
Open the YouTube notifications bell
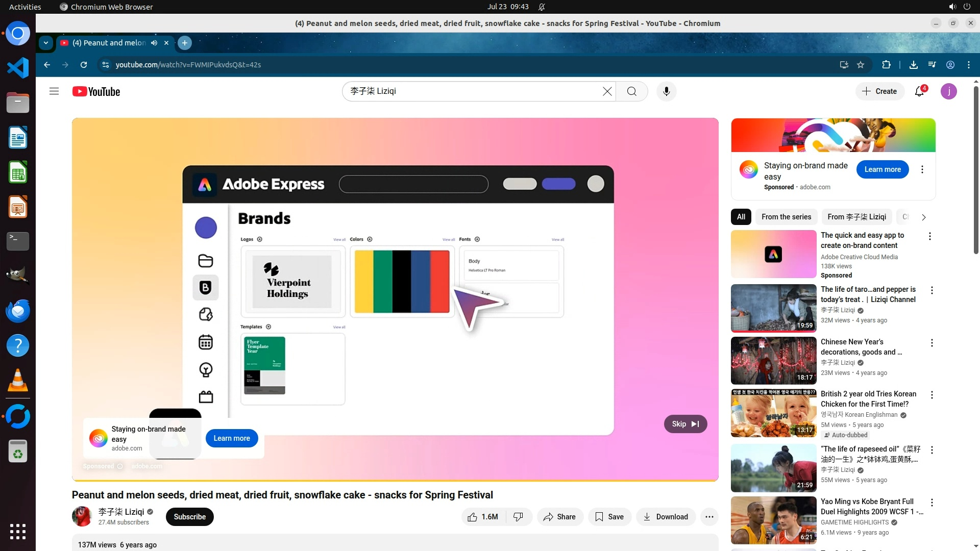(x=919, y=91)
